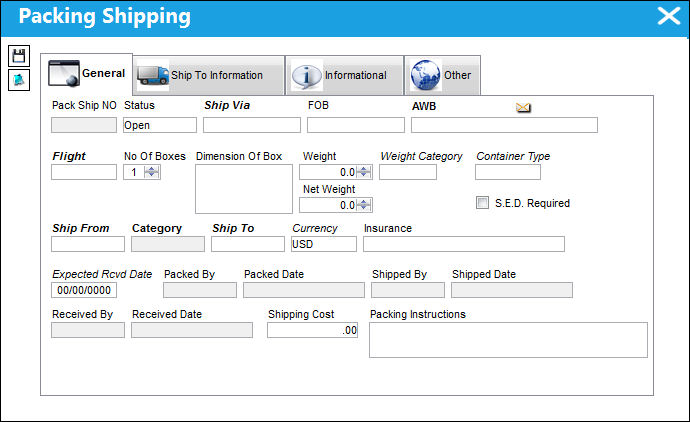Click the Category label
Image resolution: width=690 pixels, height=422 pixels.
[x=157, y=228]
